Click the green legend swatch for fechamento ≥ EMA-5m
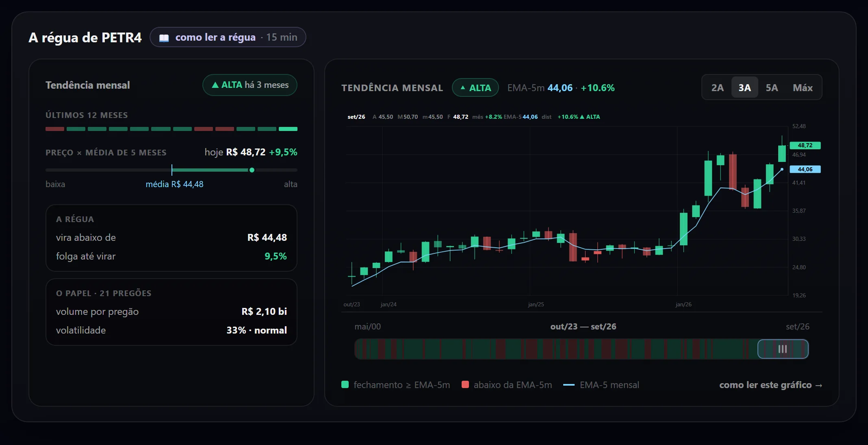Viewport: 868px width, 445px height. pos(345,384)
